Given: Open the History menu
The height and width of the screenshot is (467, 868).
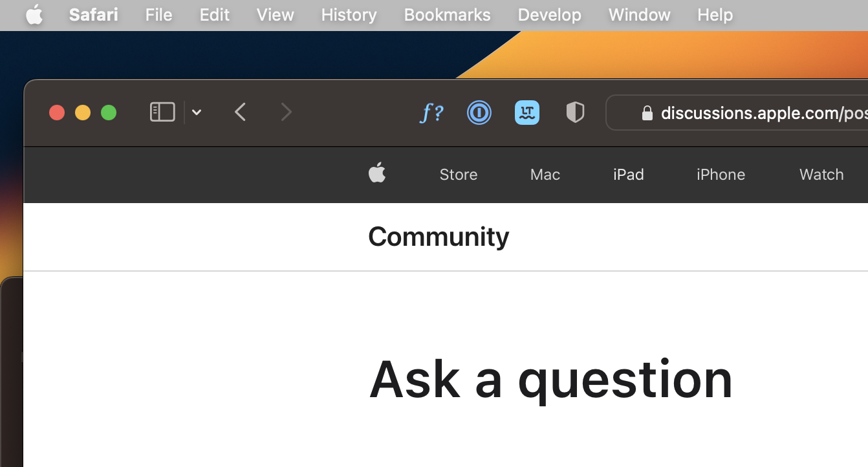Looking at the screenshot, I should coord(349,15).
